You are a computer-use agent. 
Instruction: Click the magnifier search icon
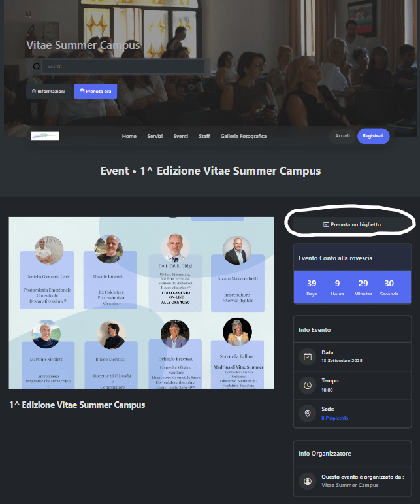pyautogui.click(x=37, y=67)
